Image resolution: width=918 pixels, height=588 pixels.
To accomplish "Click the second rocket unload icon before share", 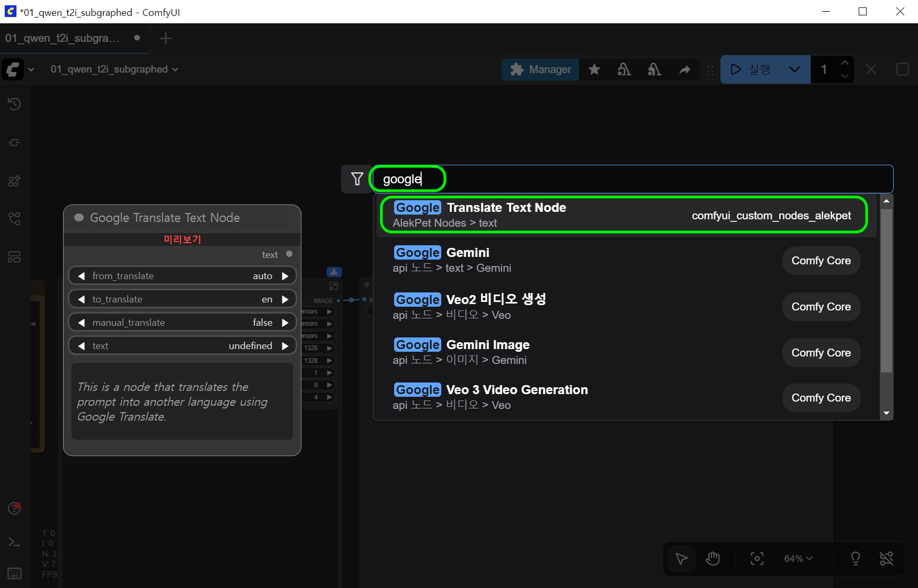I will (655, 69).
